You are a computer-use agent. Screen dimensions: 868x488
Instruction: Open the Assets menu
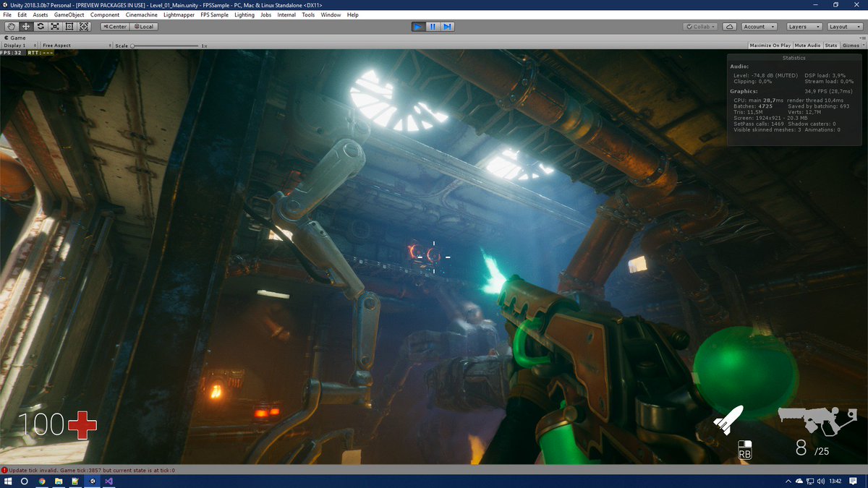click(x=41, y=14)
